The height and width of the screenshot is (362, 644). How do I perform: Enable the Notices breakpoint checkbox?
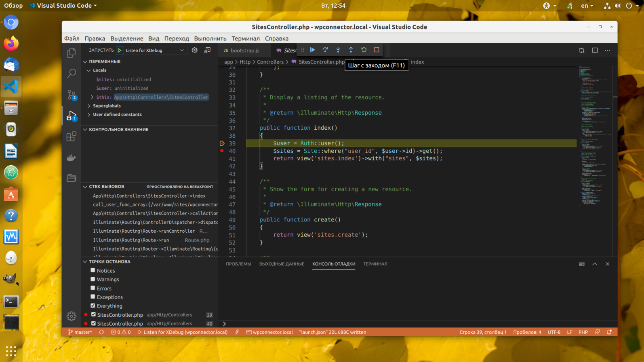point(93,270)
